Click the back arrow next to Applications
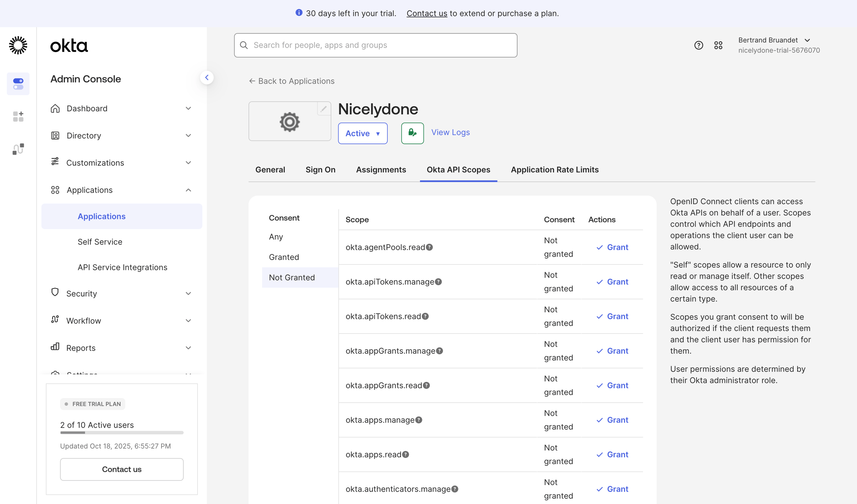Viewport: 857px width, 504px height. pos(252,81)
